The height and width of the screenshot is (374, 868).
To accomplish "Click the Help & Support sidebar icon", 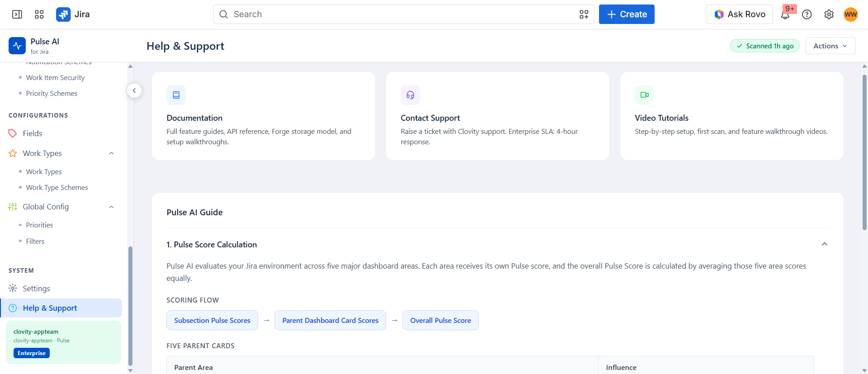I will (13, 308).
